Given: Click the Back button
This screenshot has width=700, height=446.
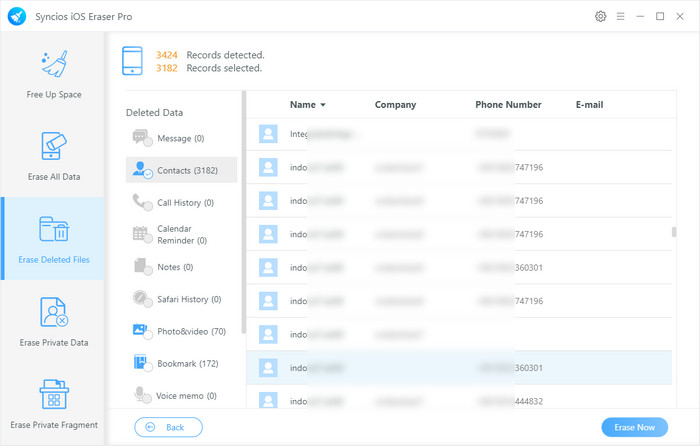Looking at the screenshot, I should pos(168,427).
